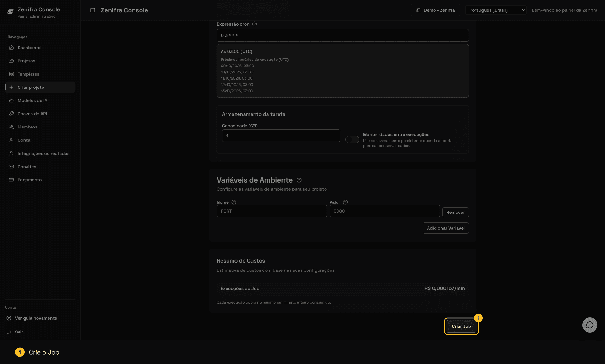Toggle the sidebar panel icon
Image resolution: width=605 pixels, height=364 pixels.
click(93, 10)
